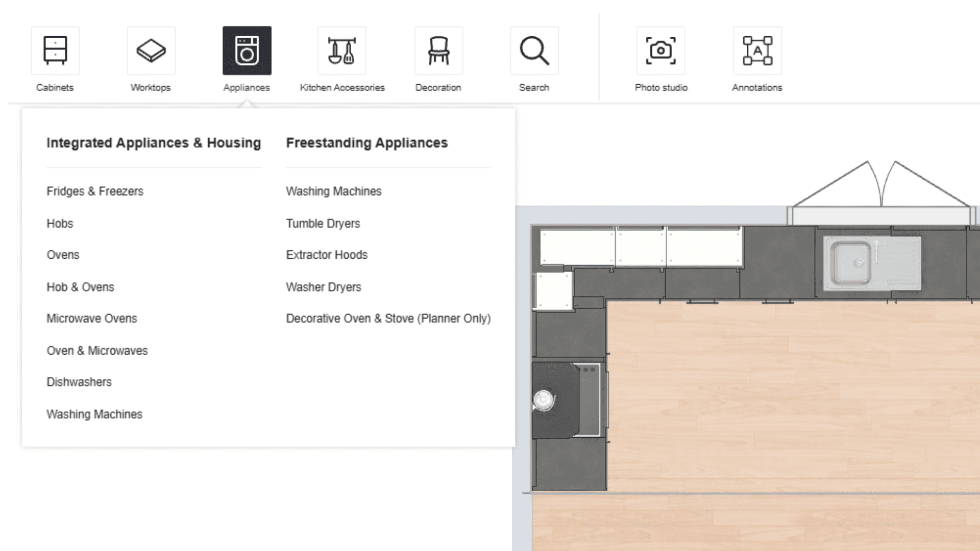This screenshot has width=980, height=551.
Task: Launch the Photo studio camera icon
Action: [661, 51]
